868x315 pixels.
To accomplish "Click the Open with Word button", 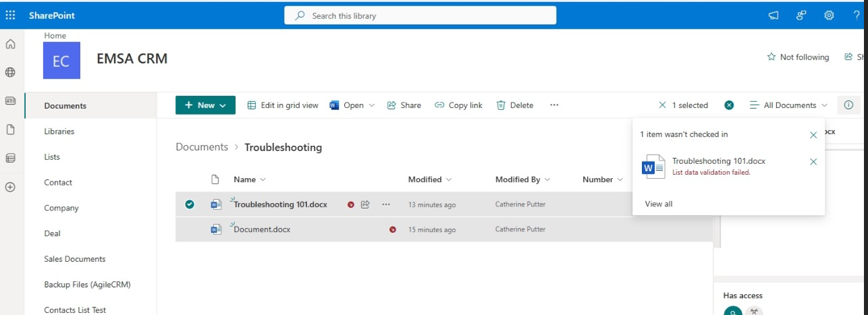I will tap(346, 105).
